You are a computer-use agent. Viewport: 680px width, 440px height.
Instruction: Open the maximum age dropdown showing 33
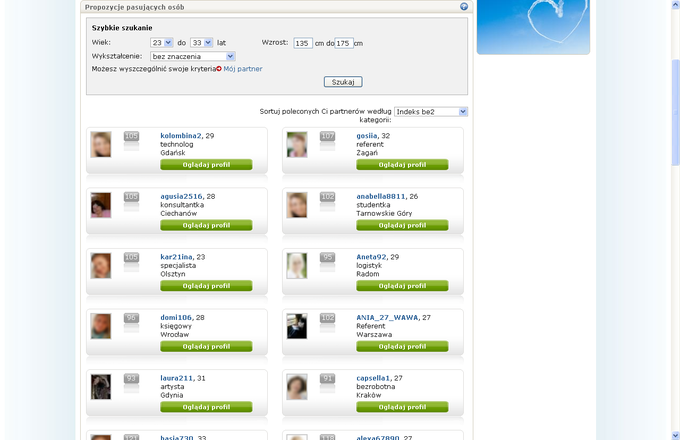coord(202,42)
